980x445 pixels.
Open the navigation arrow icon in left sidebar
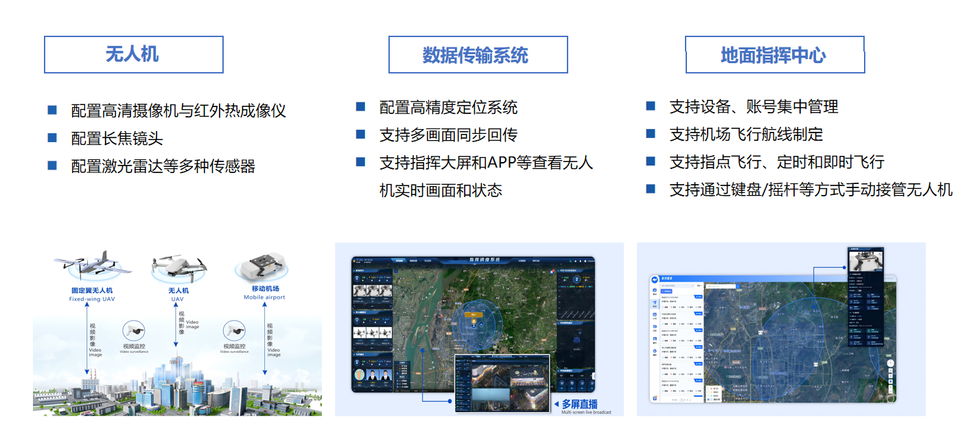[x=655, y=304]
